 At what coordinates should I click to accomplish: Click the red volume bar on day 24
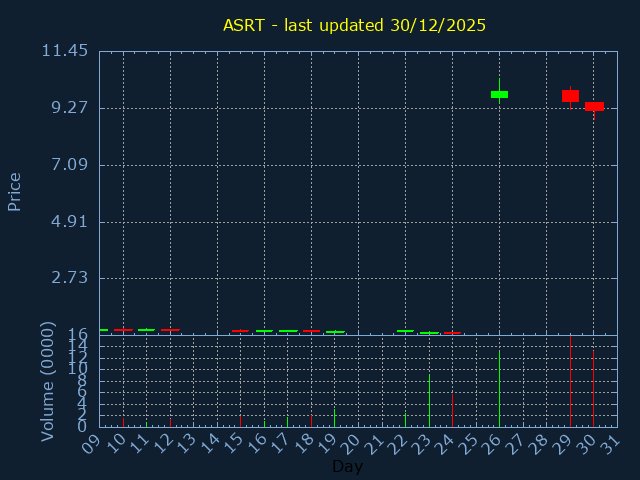point(452,410)
